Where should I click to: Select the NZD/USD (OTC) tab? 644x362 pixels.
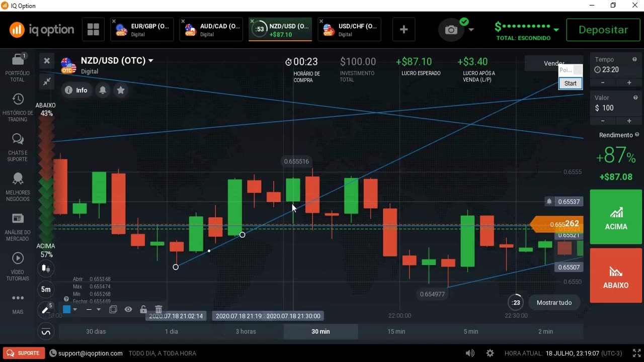(x=280, y=30)
